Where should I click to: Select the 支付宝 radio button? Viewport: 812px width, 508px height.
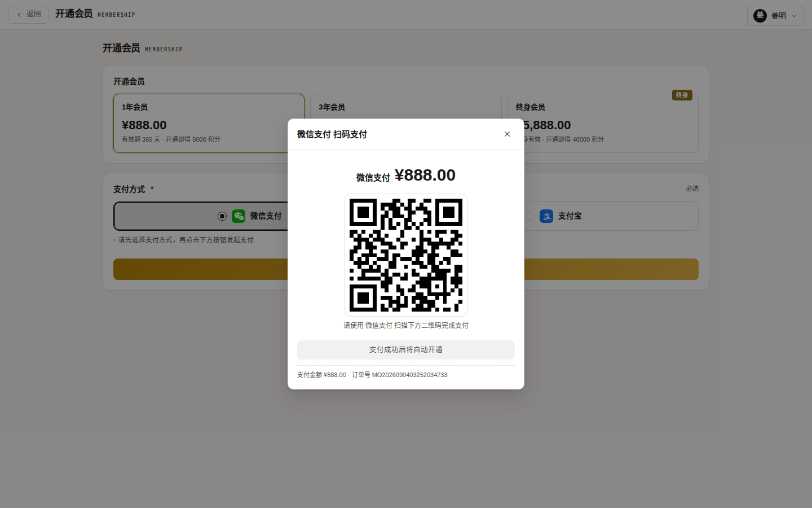tap(530, 216)
